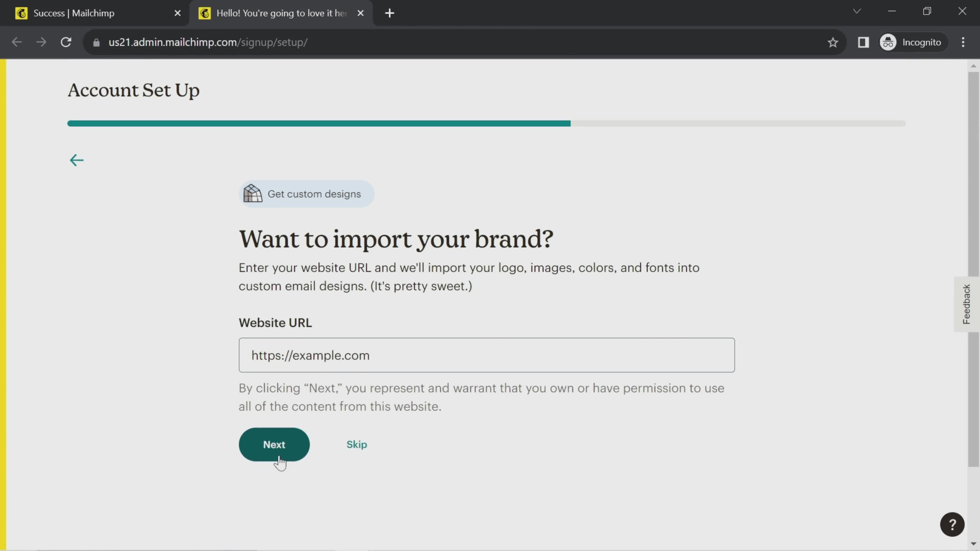Click the reload page icon

click(x=66, y=42)
